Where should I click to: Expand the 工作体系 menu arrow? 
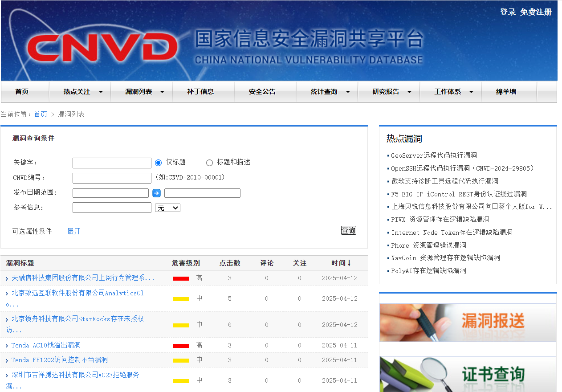click(471, 92)
